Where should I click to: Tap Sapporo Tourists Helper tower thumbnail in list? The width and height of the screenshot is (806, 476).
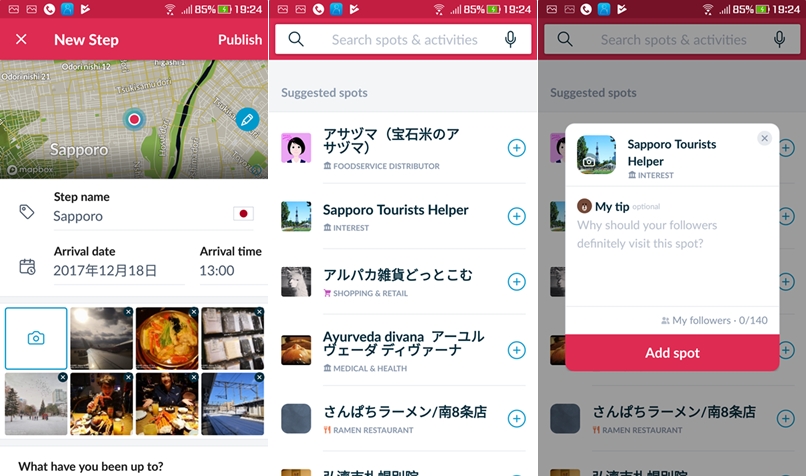(x=296, y=216)
